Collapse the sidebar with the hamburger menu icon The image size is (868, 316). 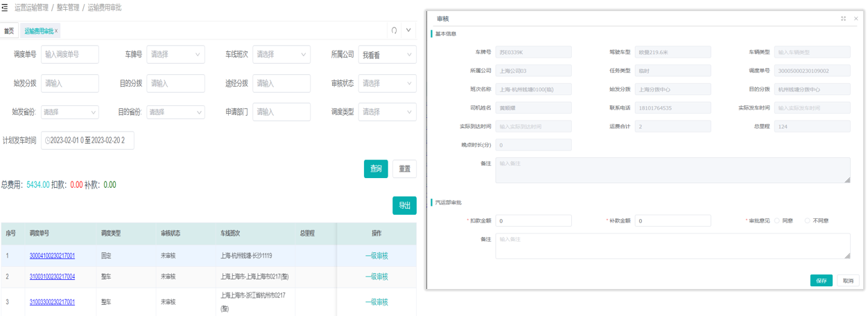[4, 8]
